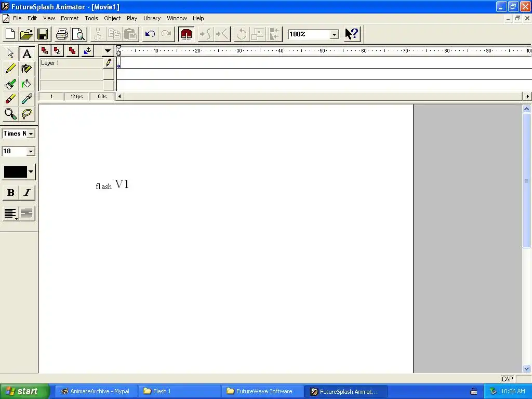Select the Lasso tool
The image size is (532, 399).
click(x=27, y=114)
